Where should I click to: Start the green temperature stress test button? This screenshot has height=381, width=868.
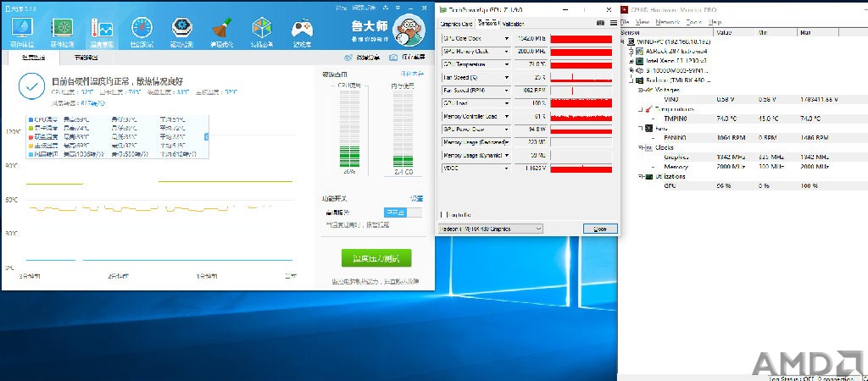point(376,258)
